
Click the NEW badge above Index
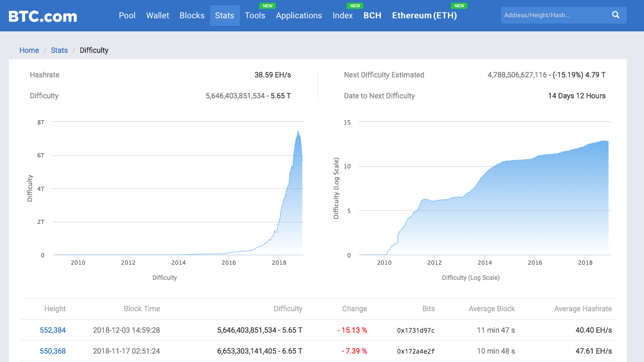tap(355, 6)
